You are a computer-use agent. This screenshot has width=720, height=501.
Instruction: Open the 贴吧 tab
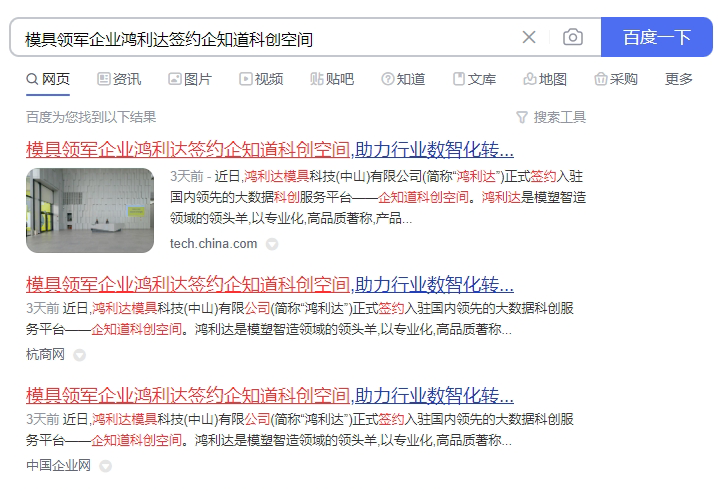click(332, 79)
